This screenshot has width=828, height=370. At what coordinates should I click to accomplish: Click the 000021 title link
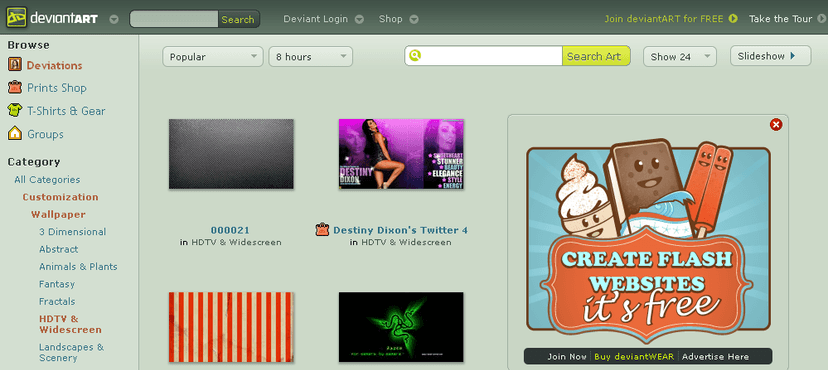pos(230,230)
